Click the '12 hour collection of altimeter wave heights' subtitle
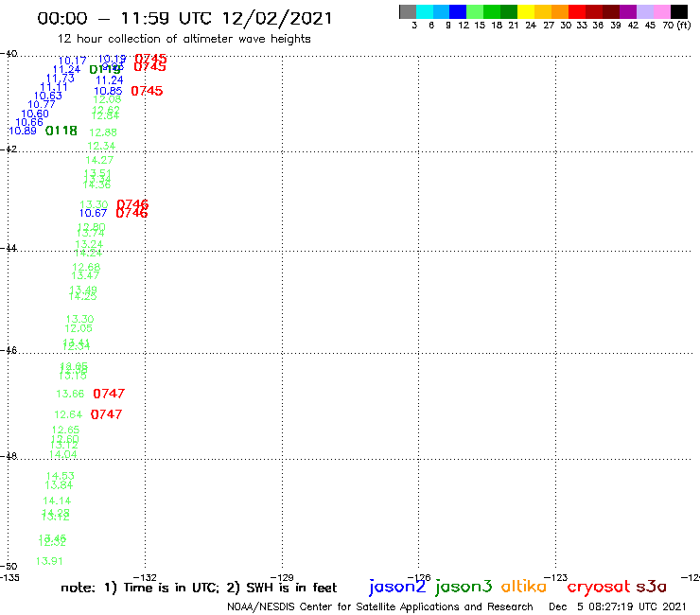This screenshot has height=615, width=700. (x=184, y=39)
